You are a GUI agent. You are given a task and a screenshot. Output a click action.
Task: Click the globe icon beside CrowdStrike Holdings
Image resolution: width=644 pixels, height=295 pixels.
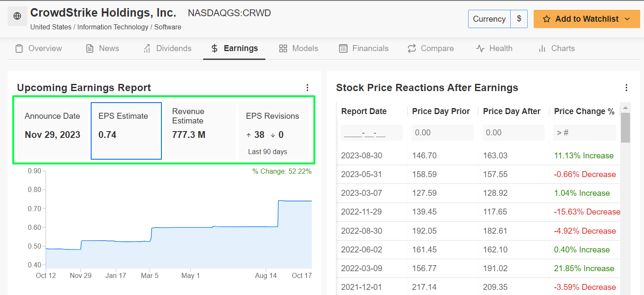click(17, 16)
